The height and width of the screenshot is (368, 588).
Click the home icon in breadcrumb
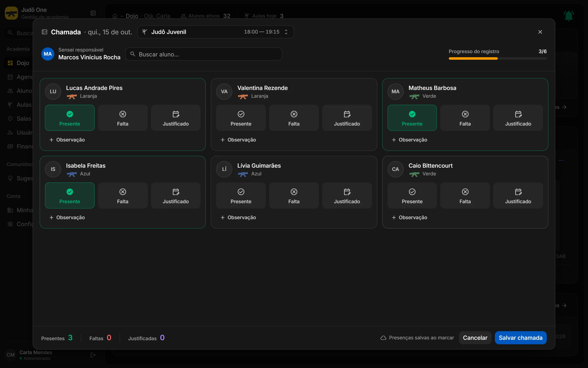pyautogui.click(x=115, y=16)
